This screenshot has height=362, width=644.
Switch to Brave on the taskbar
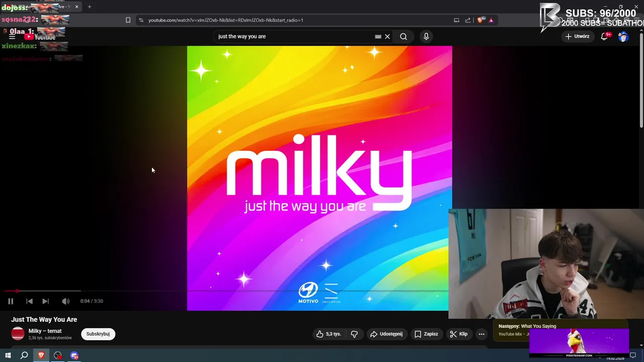[41, 355]
